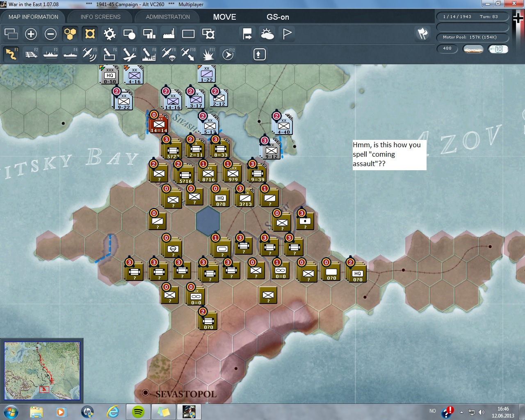
Task: Select the F4 ship mode icon
Action: click(70, 54)
